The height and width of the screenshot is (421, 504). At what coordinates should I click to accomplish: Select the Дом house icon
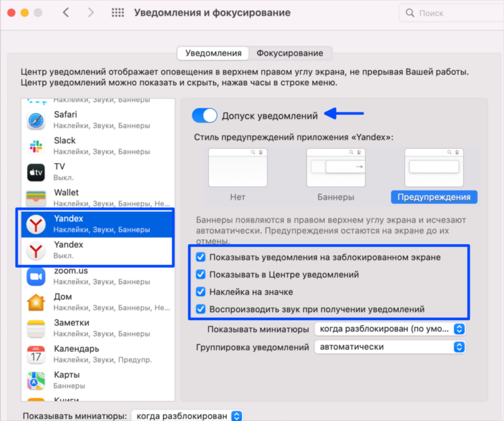36,303
